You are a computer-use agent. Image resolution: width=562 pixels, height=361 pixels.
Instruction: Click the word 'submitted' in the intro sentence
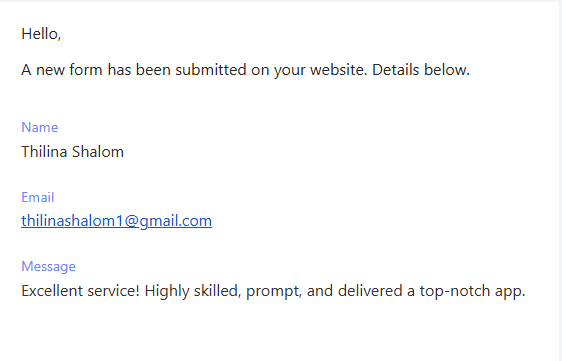click(210, 70)
